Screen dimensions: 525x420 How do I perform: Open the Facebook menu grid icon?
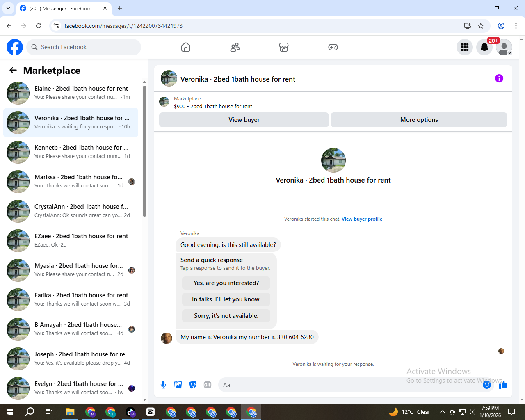(465, 47)
